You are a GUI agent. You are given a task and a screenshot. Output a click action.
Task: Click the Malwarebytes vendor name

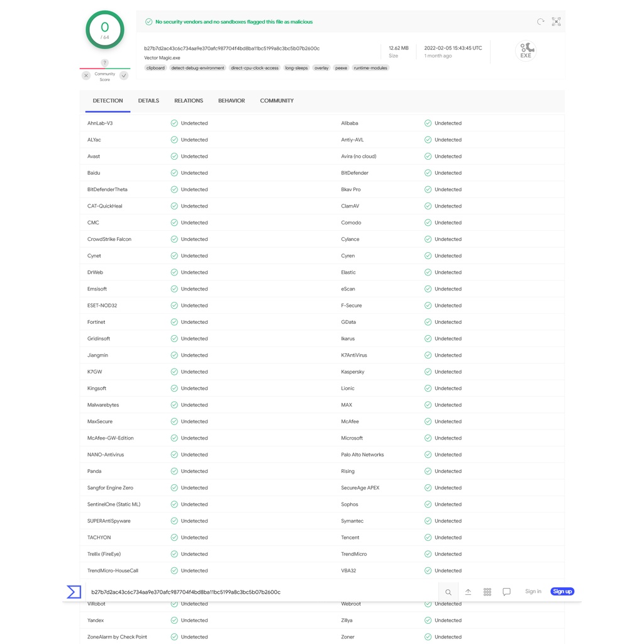103,405
